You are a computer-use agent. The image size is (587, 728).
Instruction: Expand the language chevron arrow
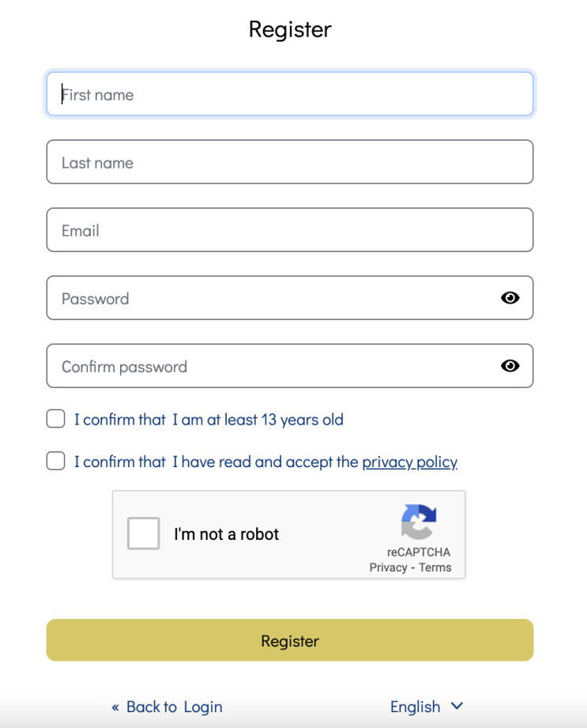pyautogui.click(x=457, y=706)
